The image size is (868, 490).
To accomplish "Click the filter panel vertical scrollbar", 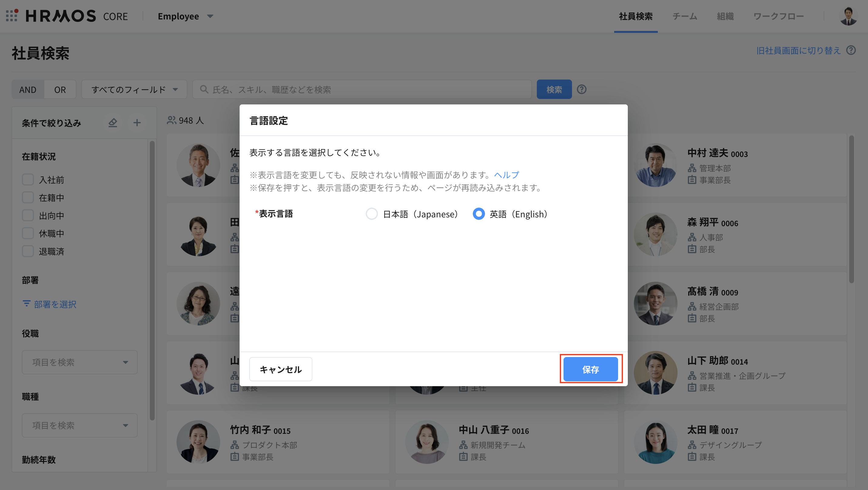I will tap(152, 280).
